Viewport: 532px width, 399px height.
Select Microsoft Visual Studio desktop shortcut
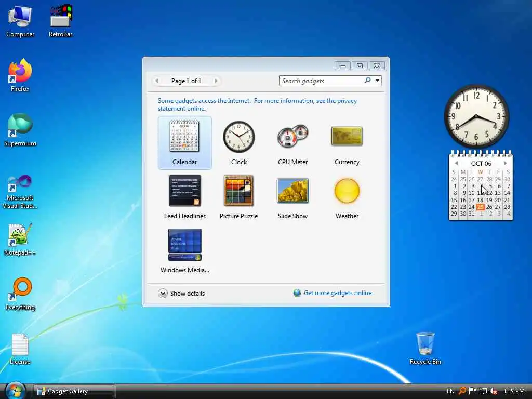pos(20,192)
